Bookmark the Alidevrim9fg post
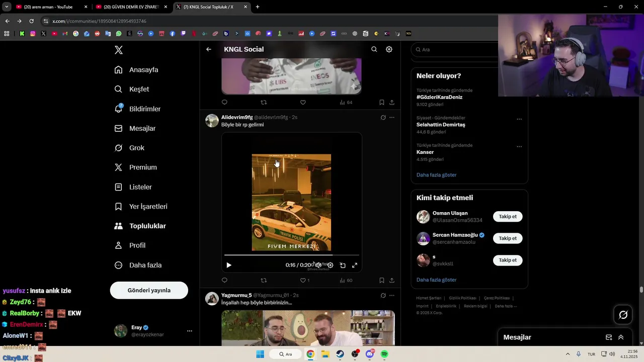644x362 pixels. (x=382, y=280)
